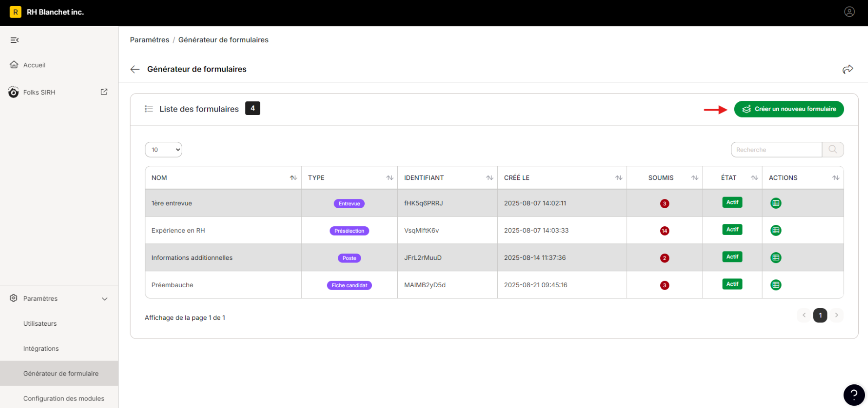Viewport: 868px width, 408px height.
Task: Click the Fiche candidat type tag
Action: point(349,285)
